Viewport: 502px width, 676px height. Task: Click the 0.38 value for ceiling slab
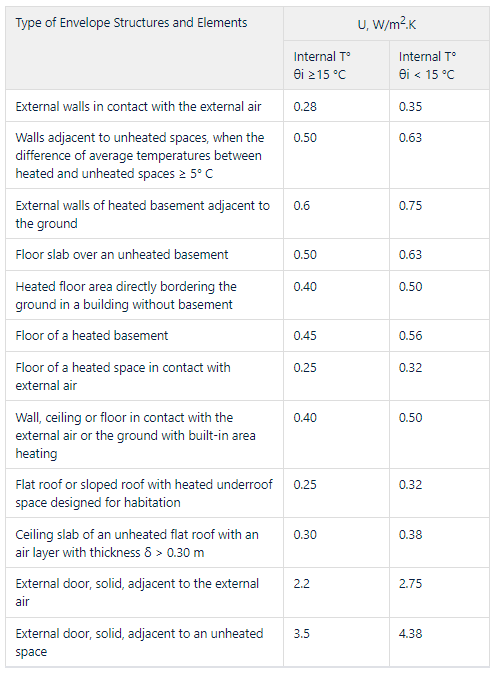(410, 534)
